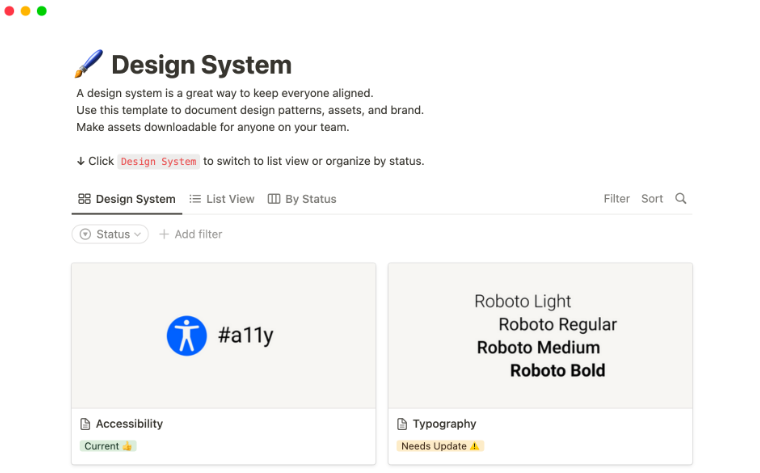
Task: Click the green Current status tag
Action: pos(108,446)
